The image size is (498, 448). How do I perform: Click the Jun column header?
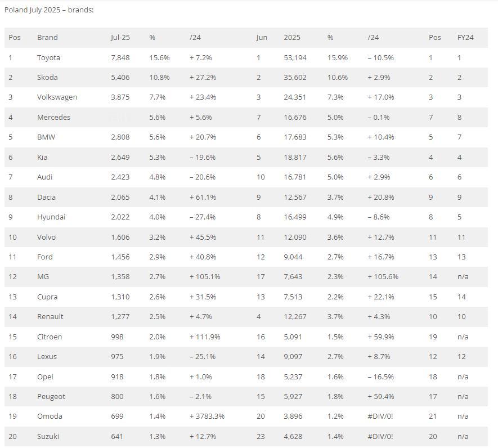pos(262,37)
